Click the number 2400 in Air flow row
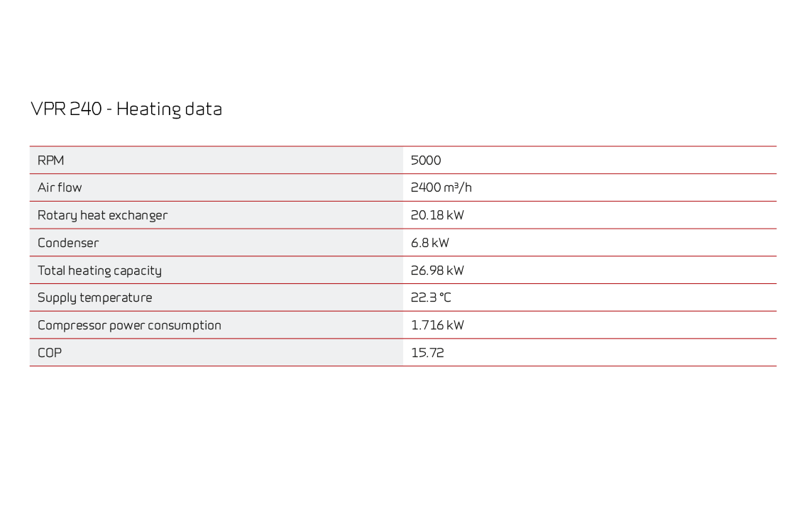The height and width of the screenshot is (514, 812). [x=426, y=188]
